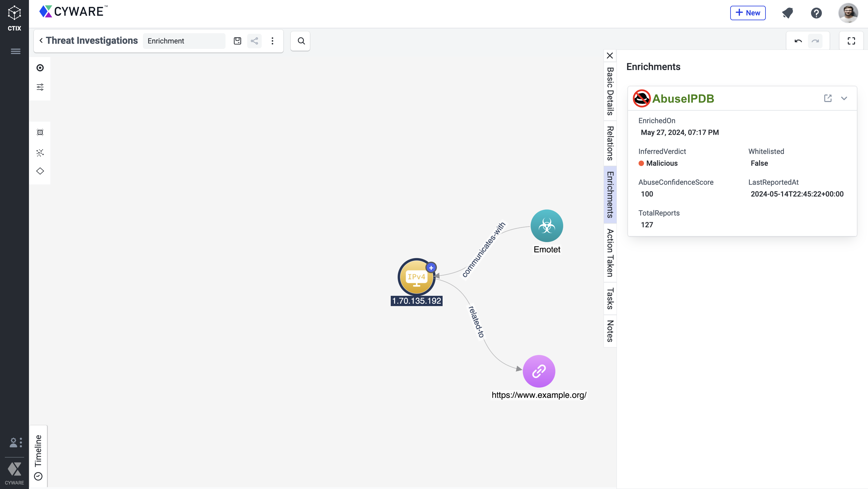Open the three-dot more options menu

[x=272, y=41]
